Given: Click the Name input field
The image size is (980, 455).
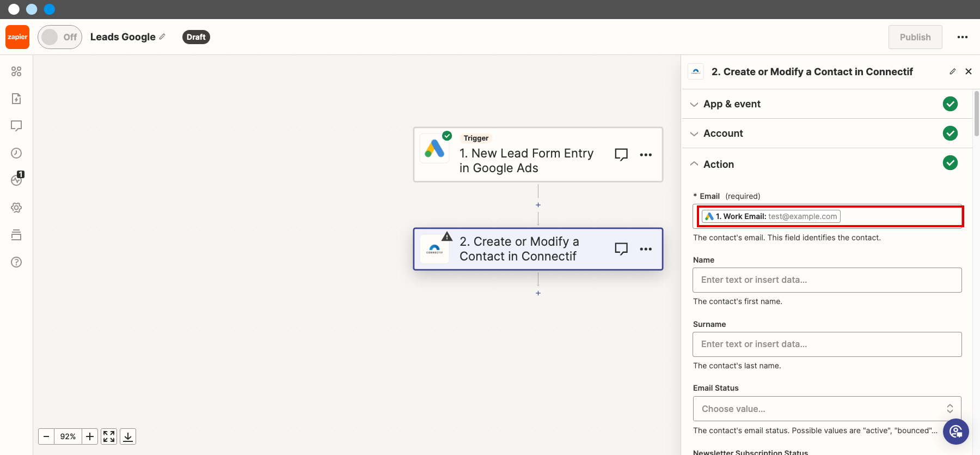Looking at the screenshot, I should pos(827,280).
